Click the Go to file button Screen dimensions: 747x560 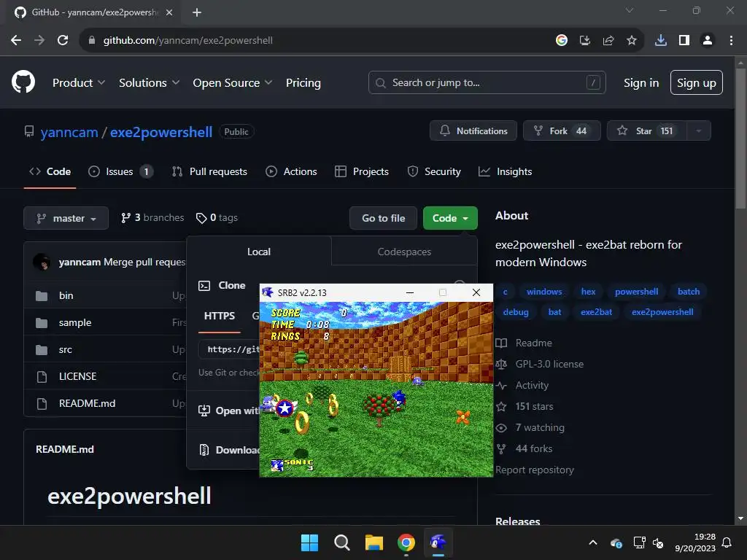click(383, 218)
